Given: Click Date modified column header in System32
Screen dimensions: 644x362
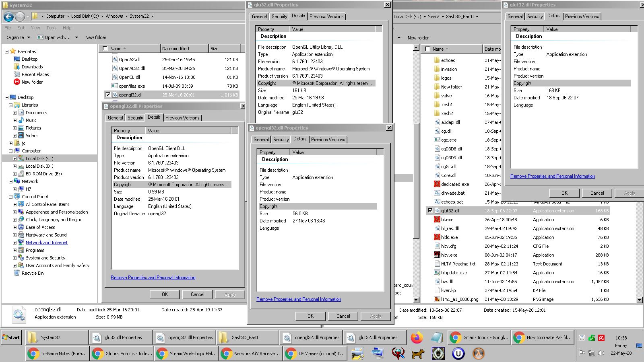Looking at the screenshot, I should [184, 49].
